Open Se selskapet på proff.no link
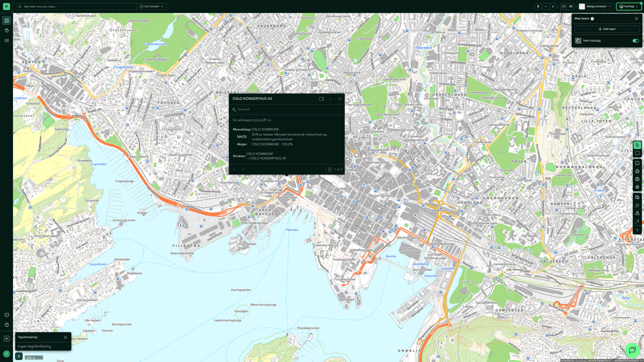This screenshot has width=644, height=362. point(252,120)
